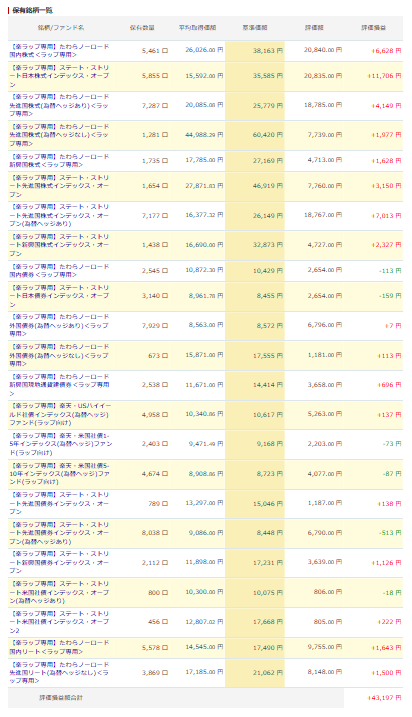
Task: Select base price 38,163 円
Action: [x=268, y=51]
